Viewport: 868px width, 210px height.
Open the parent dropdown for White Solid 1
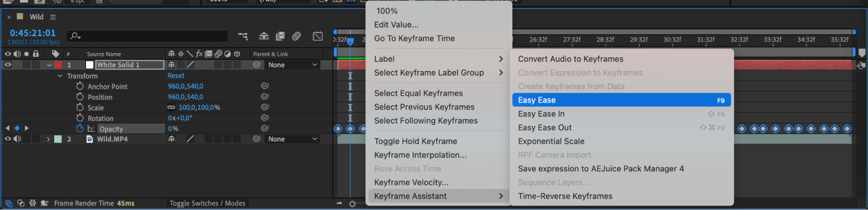coord(292,65)
